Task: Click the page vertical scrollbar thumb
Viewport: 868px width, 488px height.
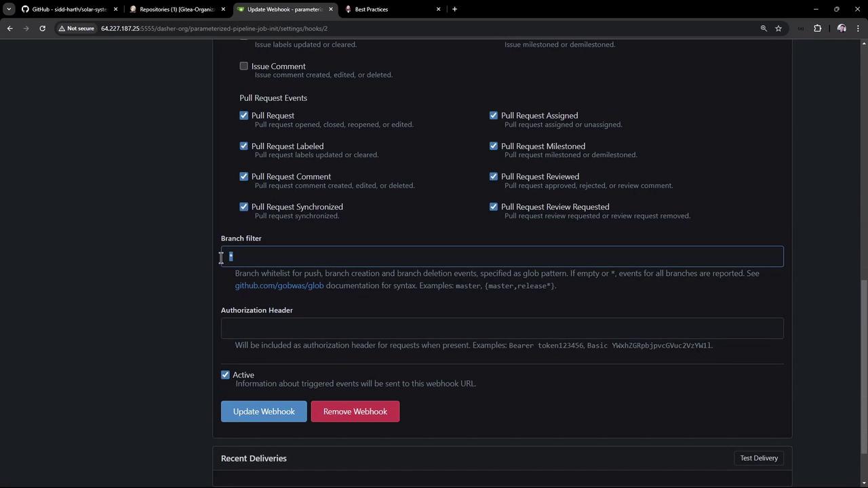Action: [x=863, y=366]
